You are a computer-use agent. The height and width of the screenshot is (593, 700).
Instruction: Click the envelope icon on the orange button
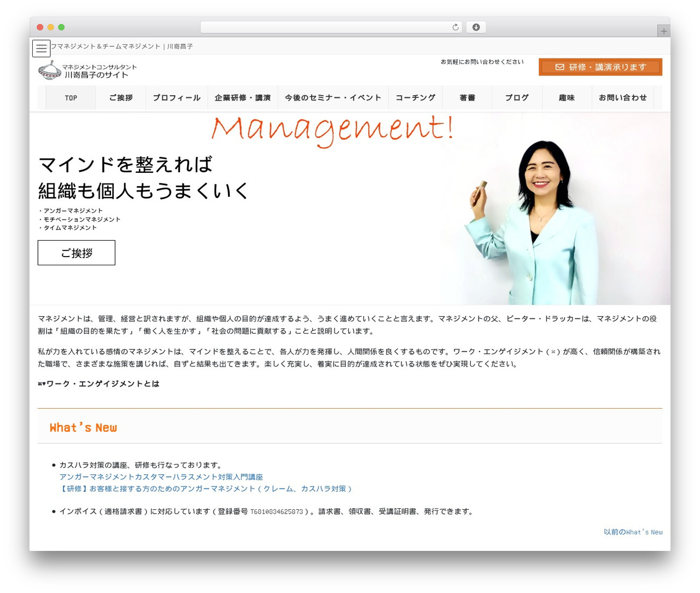coord(559,67)
